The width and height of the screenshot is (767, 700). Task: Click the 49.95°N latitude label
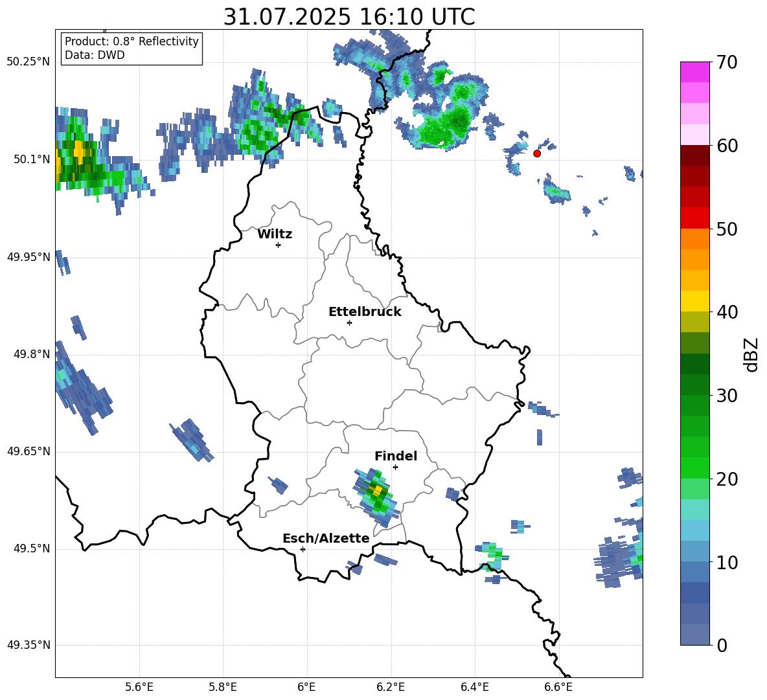pos(29,257)
